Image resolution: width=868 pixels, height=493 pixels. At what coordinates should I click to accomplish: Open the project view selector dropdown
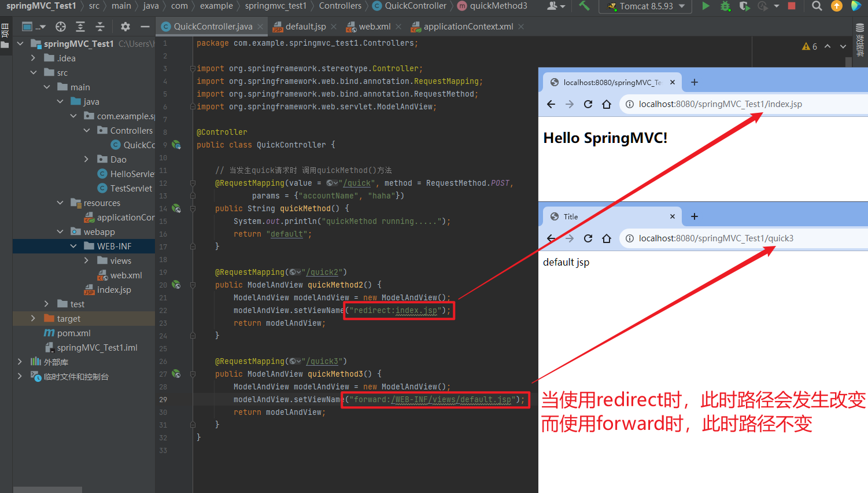tap(35, 27)
